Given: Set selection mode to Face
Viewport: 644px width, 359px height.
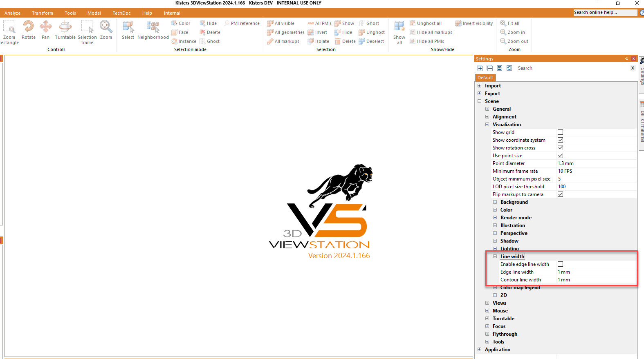Looking at the screenshot, I should (x=180, y=32).
